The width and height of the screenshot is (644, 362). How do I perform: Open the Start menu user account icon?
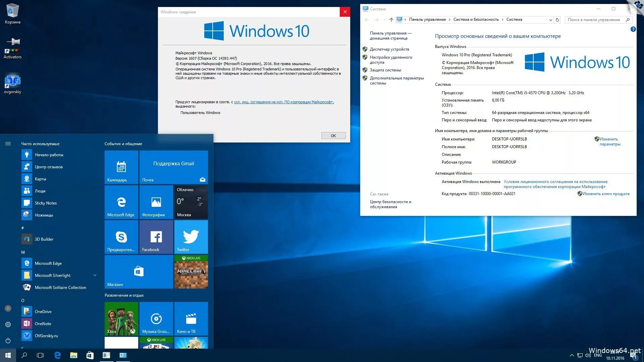click(8, 308)
